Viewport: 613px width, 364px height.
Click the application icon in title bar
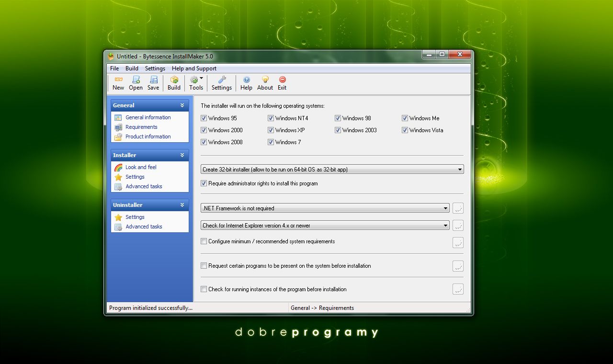pos(111,56)
